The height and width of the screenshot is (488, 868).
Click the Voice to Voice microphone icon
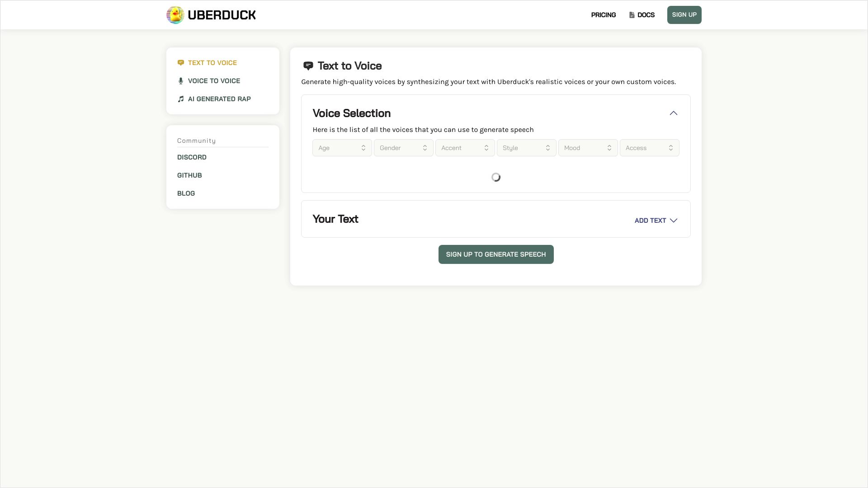(181, 81)
